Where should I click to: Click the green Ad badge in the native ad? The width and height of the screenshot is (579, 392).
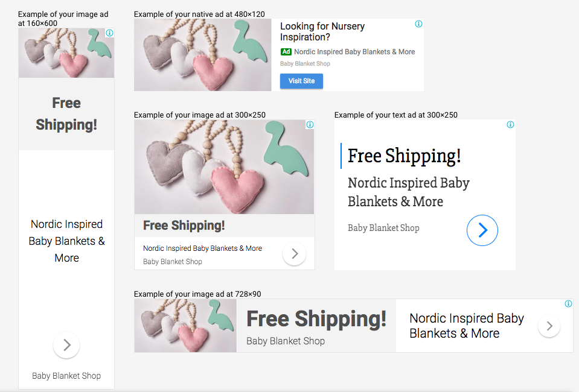click(x=286, y=52)
